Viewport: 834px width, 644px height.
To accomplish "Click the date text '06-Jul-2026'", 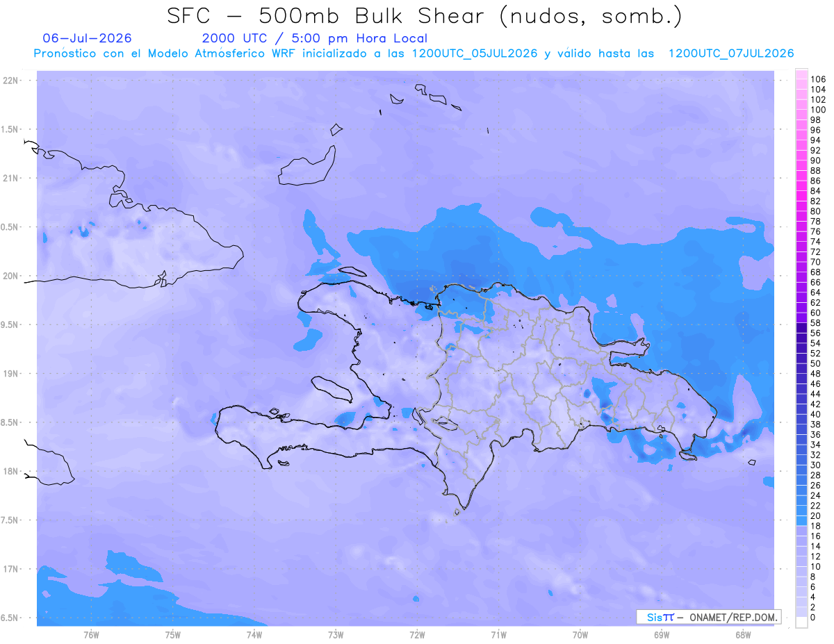I will point(87,38).
